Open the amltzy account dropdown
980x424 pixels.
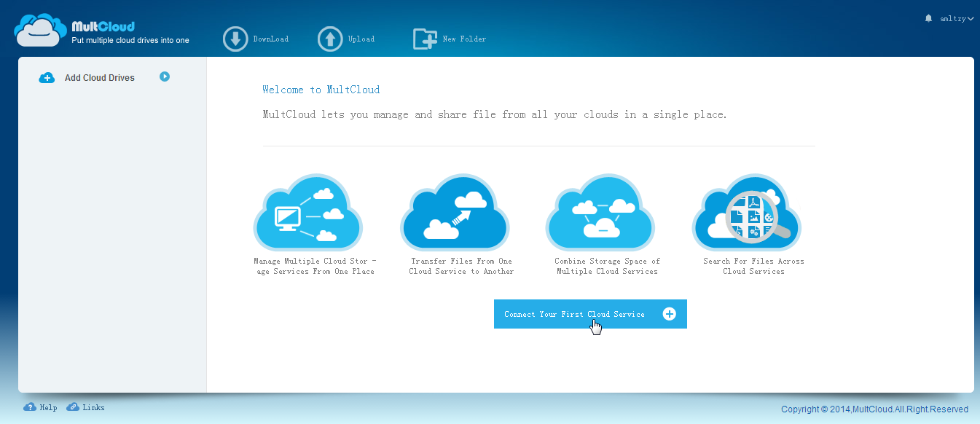(957, 19)
